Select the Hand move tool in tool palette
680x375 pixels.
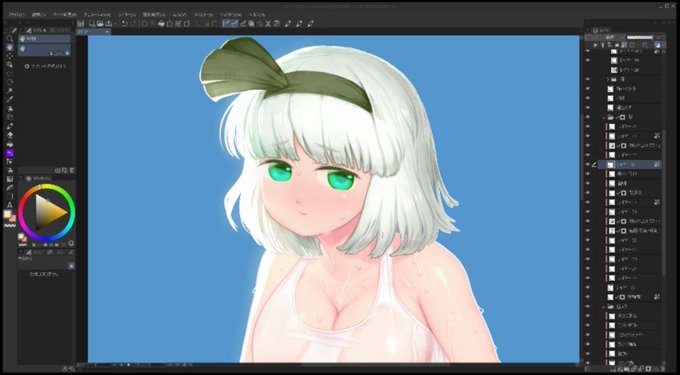(x=10, y=47)
